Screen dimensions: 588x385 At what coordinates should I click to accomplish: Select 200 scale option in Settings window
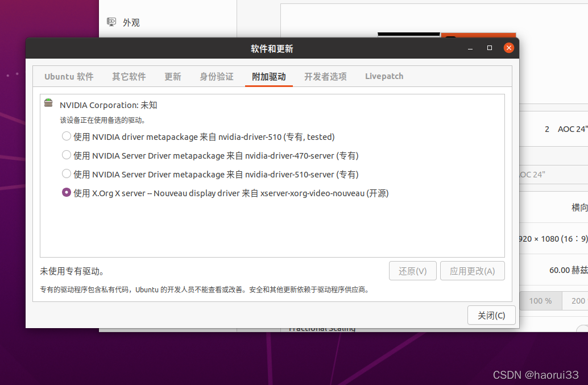[x=575, y=301]
